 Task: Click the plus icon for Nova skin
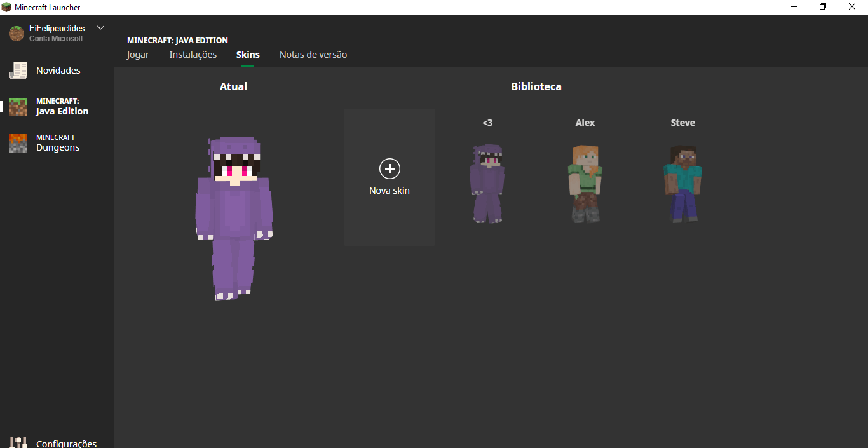coord(390,168)
